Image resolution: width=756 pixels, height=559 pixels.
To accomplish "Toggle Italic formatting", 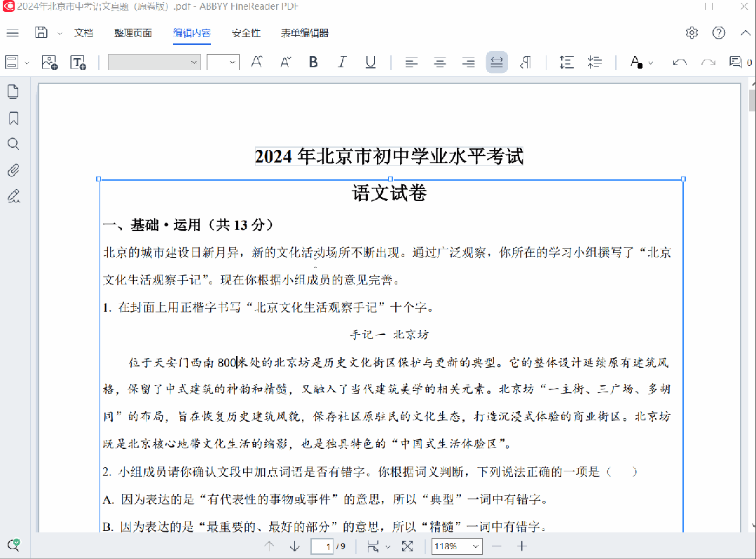I will (342, 62).
